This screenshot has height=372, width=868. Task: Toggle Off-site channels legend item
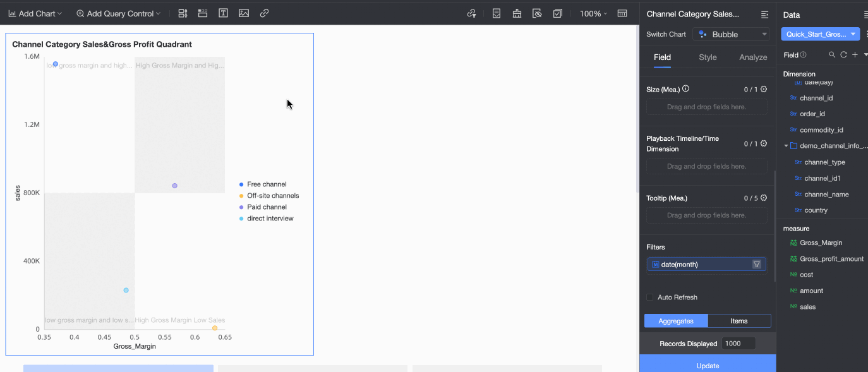click(x=269, y=196)
